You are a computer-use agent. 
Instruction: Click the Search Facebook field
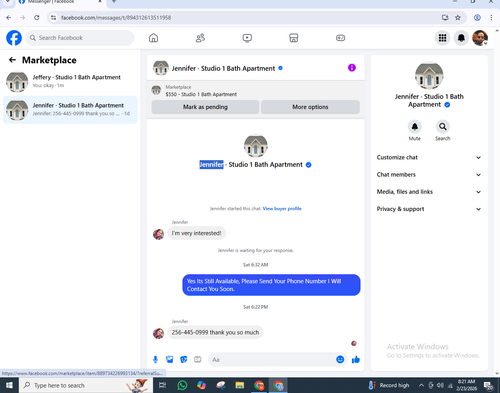pyautogui.click(x=80, y=38)
